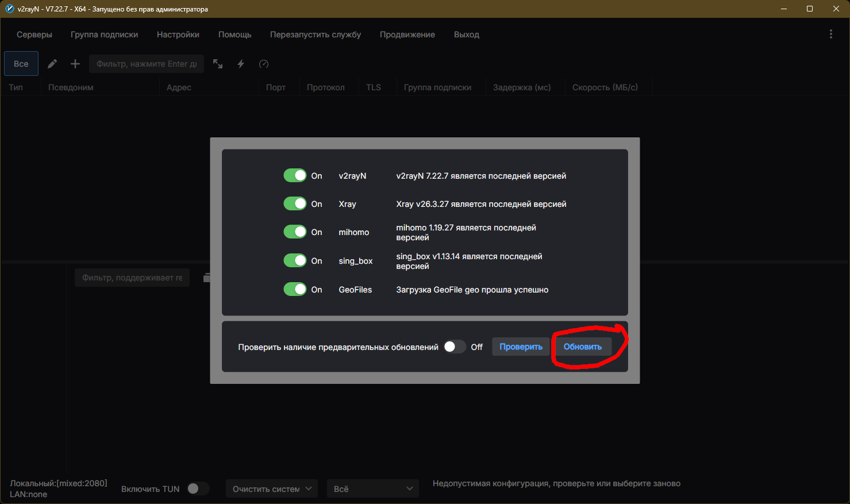Click the 'Недопустимая конфигурация' status message
The width and height of the screenshot is (850, 504).
pos(556,483)
